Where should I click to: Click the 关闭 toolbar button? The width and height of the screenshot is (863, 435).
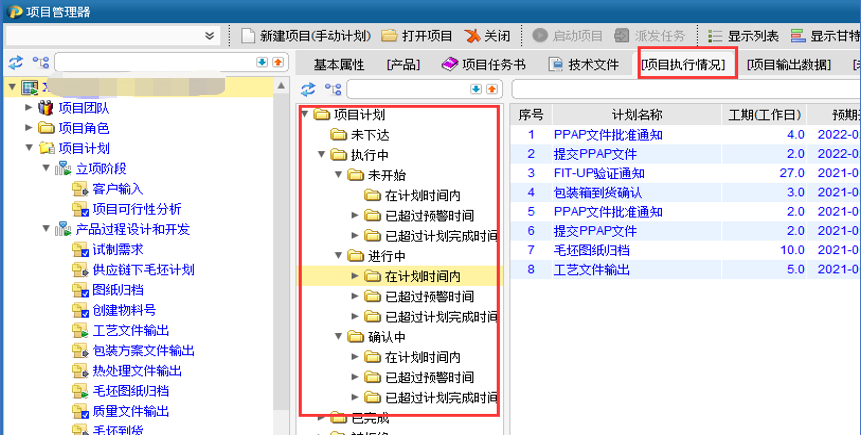[487, 36]
